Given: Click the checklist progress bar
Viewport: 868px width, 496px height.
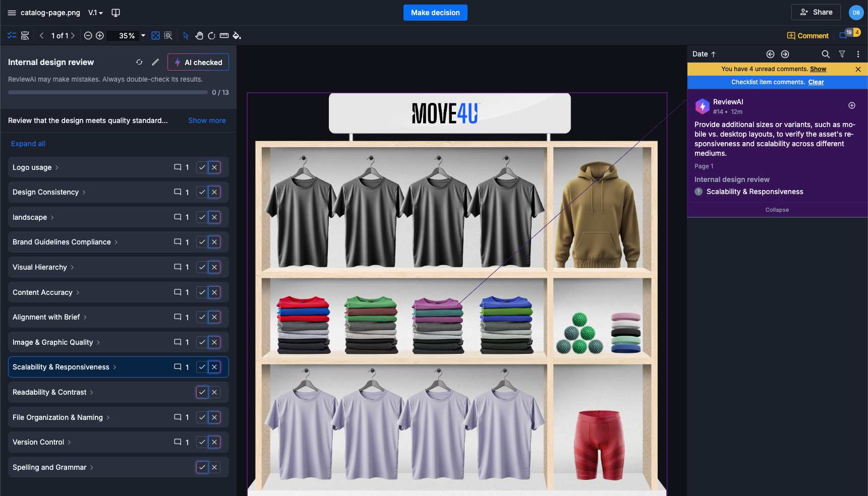Looking at the screenshot, I should click(107, 93).
